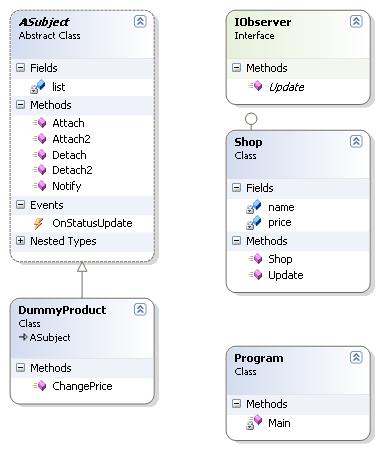Click the Main method icon in Program
The height and width of the screenshot is (449, 379).
coord(254,422)
